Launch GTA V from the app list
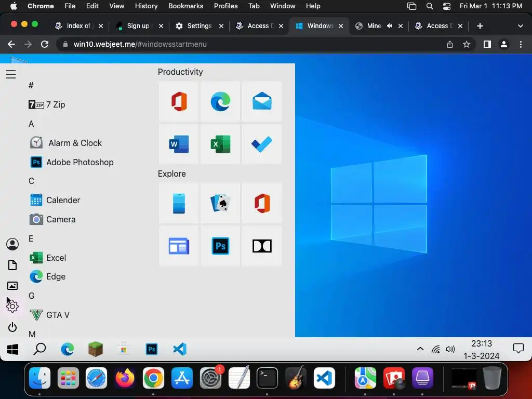This screenshot has width=532, height=399. [49, 315]
